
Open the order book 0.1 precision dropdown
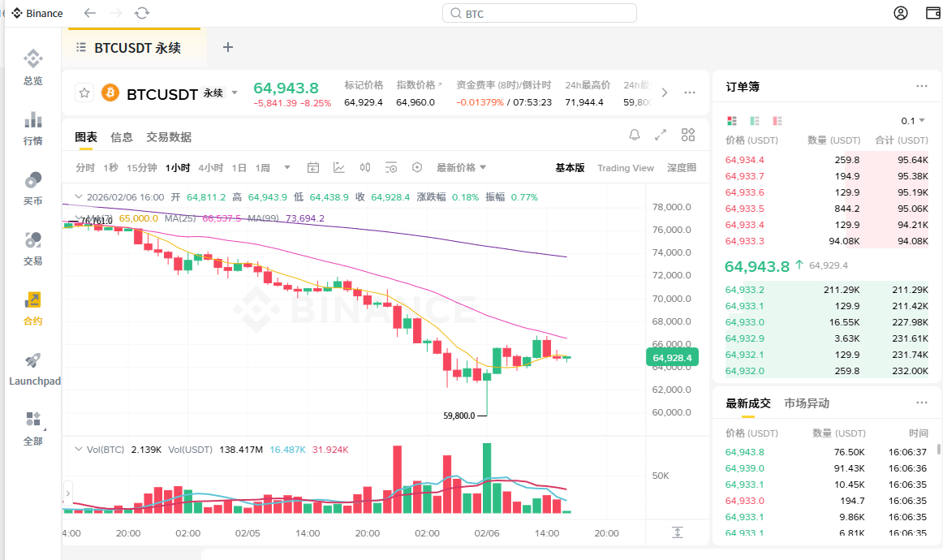tap(912, 121)
